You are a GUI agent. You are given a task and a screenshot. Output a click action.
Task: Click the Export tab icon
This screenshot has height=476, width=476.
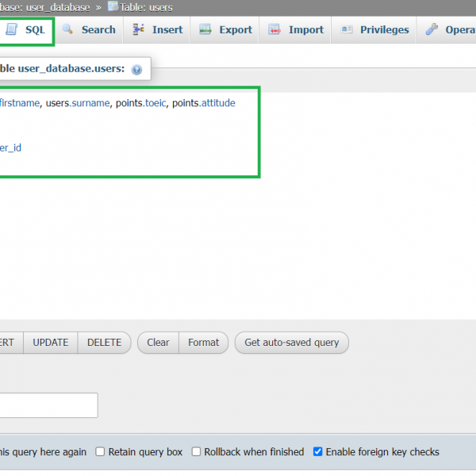205,29
